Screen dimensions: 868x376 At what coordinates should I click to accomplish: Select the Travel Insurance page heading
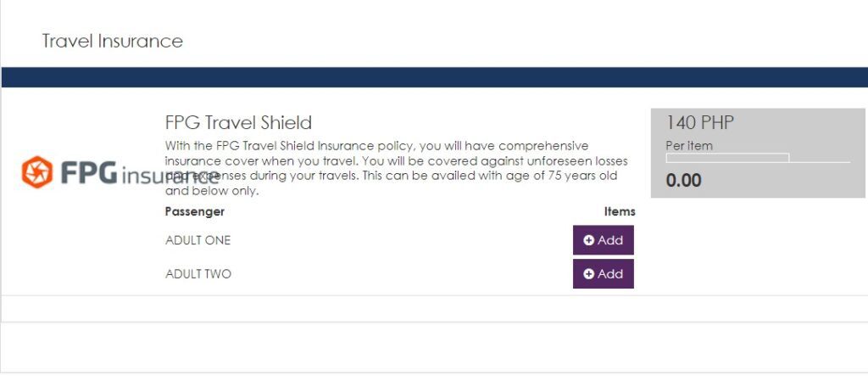tap(113, 41)
